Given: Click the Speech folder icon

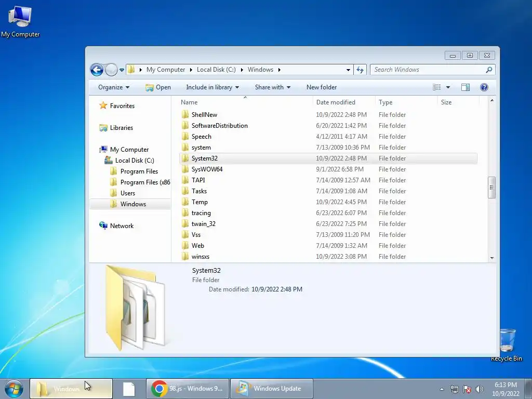Looking at the screenshot, I should point(185,137).
